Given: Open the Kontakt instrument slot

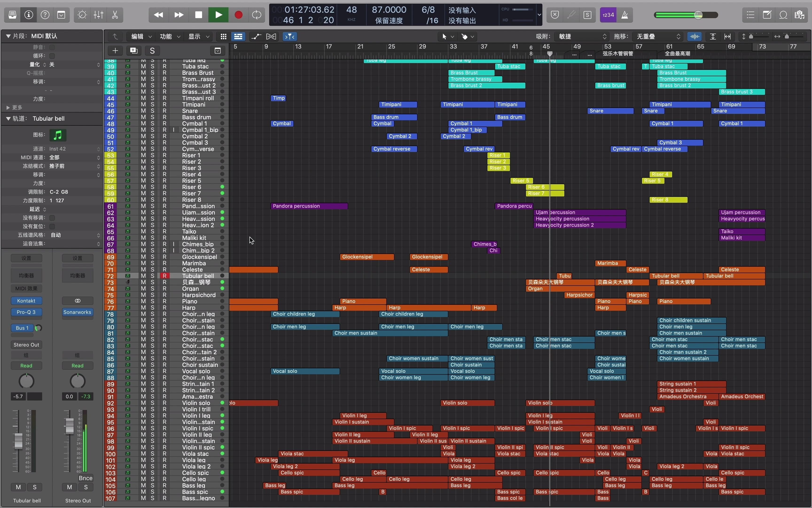Looking at the screenshot, I should 26,301.
